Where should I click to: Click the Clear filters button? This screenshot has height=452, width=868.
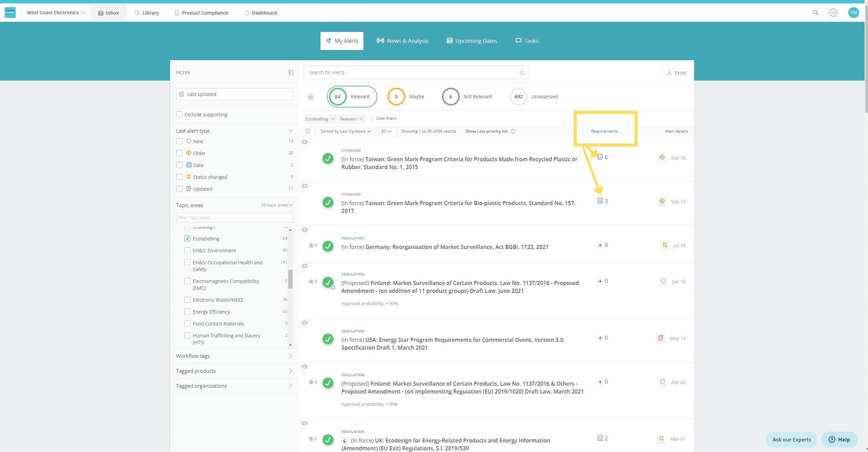tap(386, 118)
